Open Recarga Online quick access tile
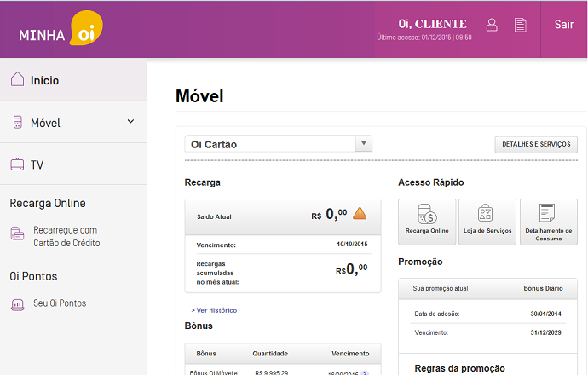This screenshot has height=375, width=588. pos(427,222)
